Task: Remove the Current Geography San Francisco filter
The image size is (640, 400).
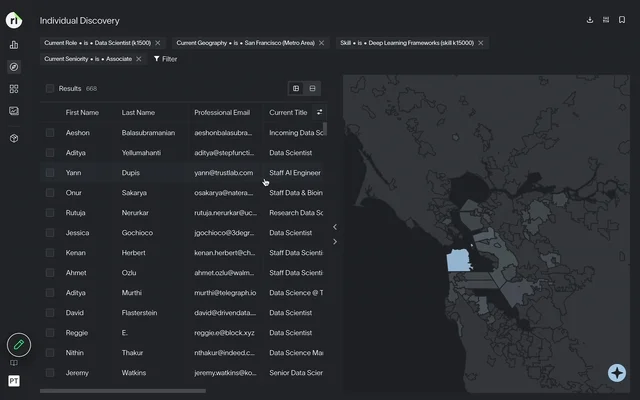Action: (x=322, y=43)
